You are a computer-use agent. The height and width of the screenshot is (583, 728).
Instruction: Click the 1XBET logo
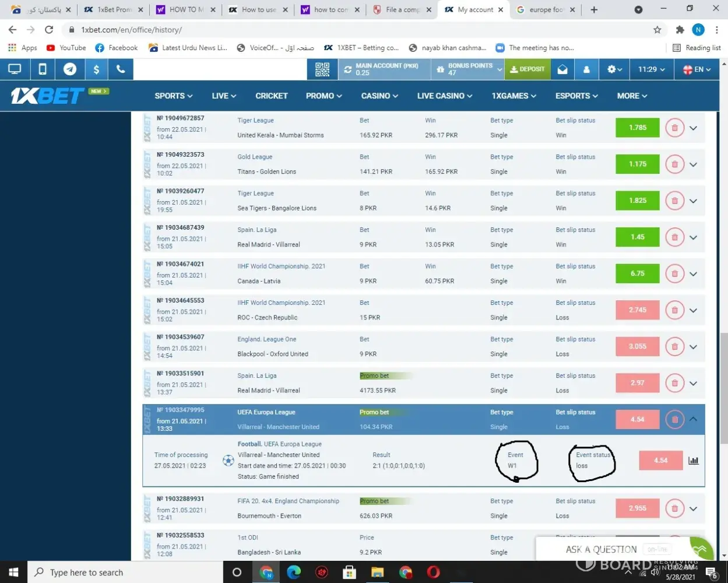coord(48,96)
